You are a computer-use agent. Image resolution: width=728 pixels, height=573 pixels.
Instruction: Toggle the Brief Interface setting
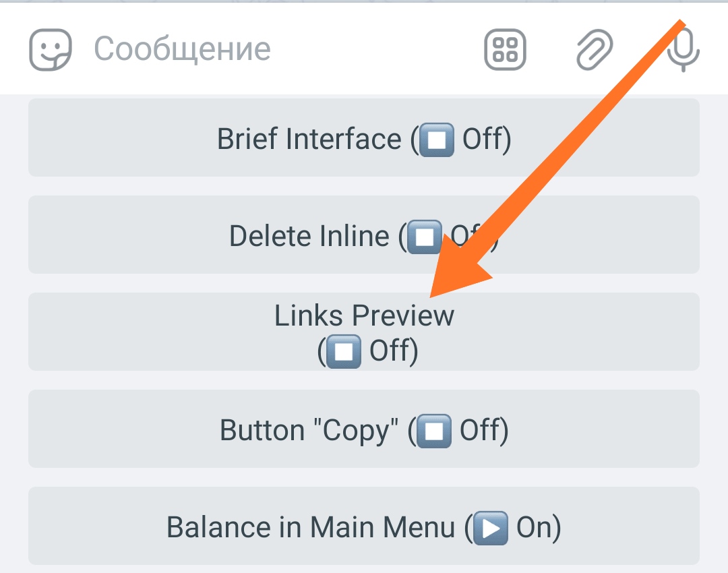[x=364, y=138]
